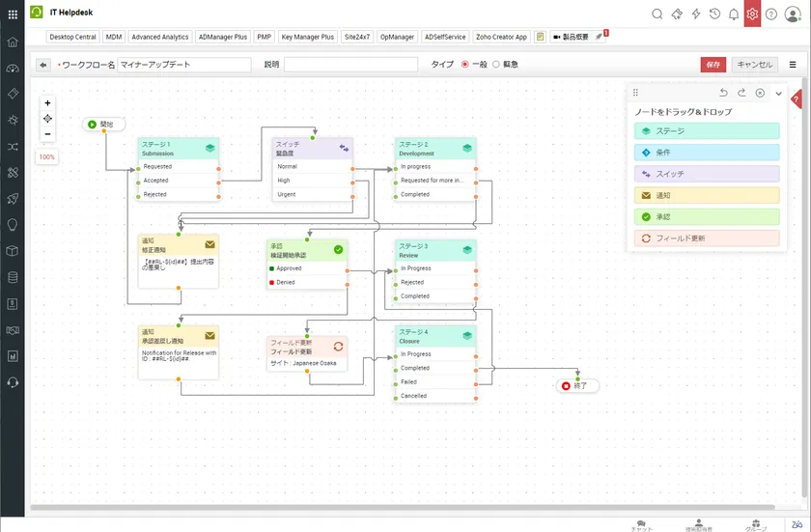
Task: Open the apps grid launcher
Action: pyautogui.click(x=13, y=14)
